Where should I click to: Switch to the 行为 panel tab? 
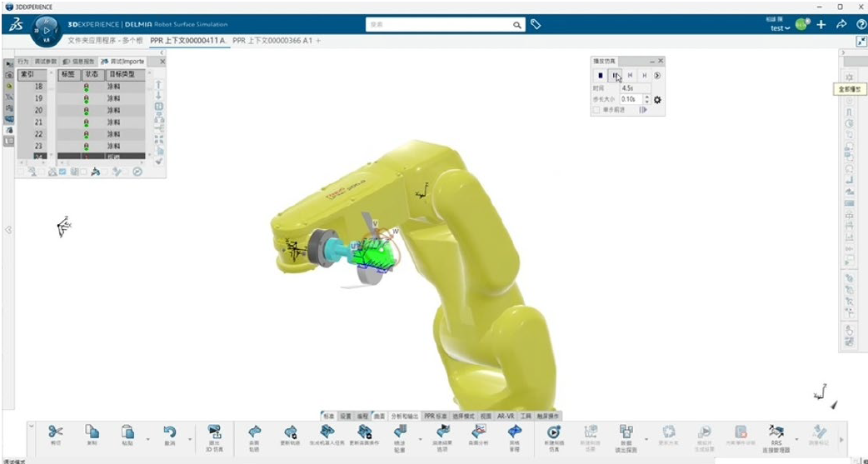coord(22,62)
